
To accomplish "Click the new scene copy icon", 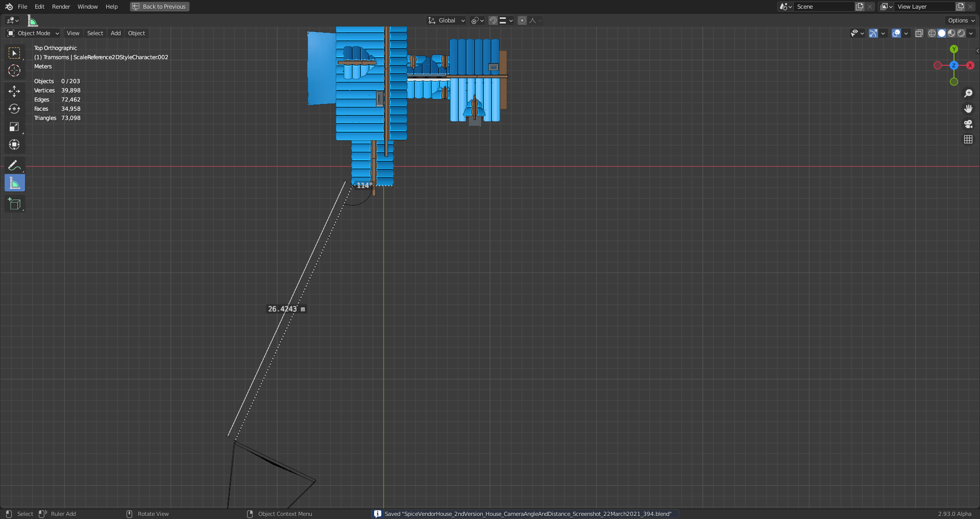I will [x=860, y=7].
